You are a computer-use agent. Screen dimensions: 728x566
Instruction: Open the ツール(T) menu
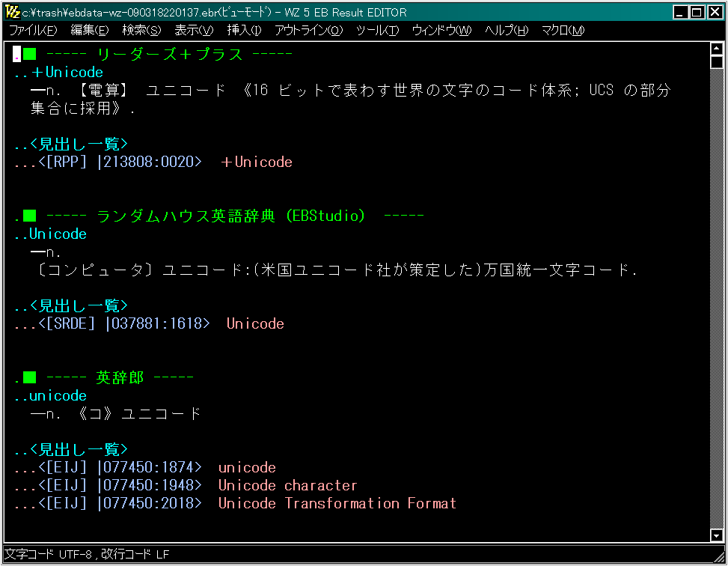tap(377, 30)
